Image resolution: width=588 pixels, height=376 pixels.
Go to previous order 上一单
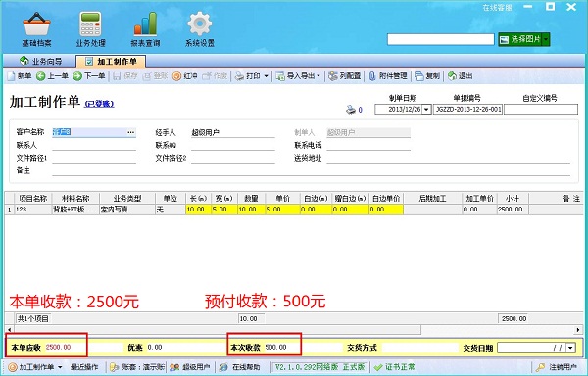[52, 76]
